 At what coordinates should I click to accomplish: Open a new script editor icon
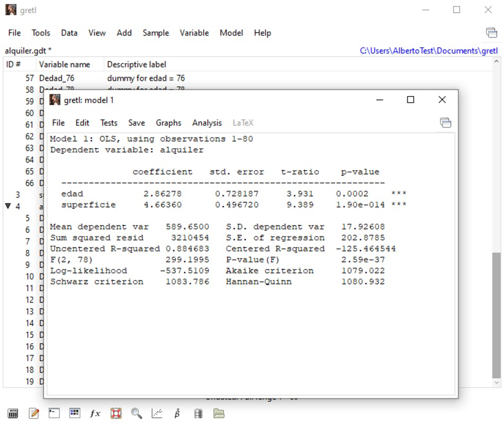(34, 413)
